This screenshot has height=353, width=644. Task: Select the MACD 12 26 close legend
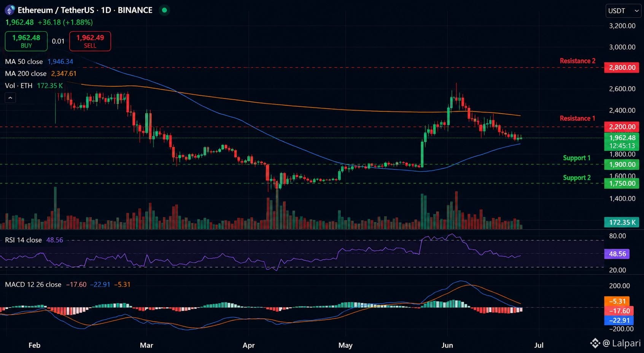point(68,285)
